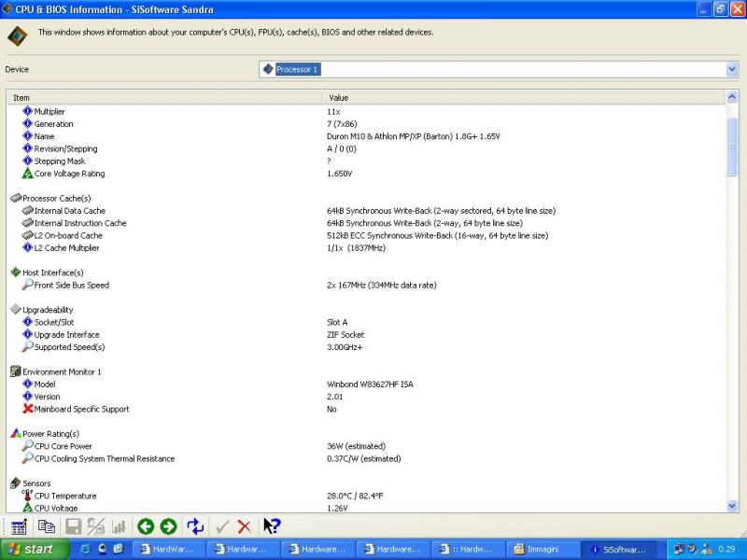
Task: Go back with the green left arrow
Action: [146, 526]
